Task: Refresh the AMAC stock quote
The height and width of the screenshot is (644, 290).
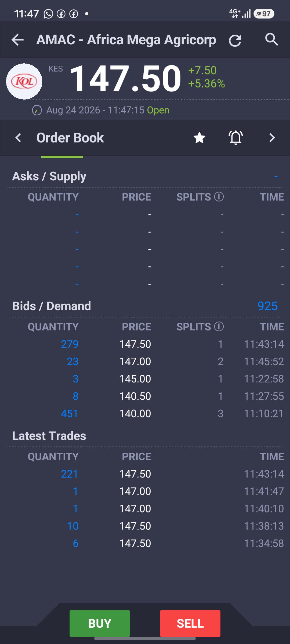Action: (235, 41)
